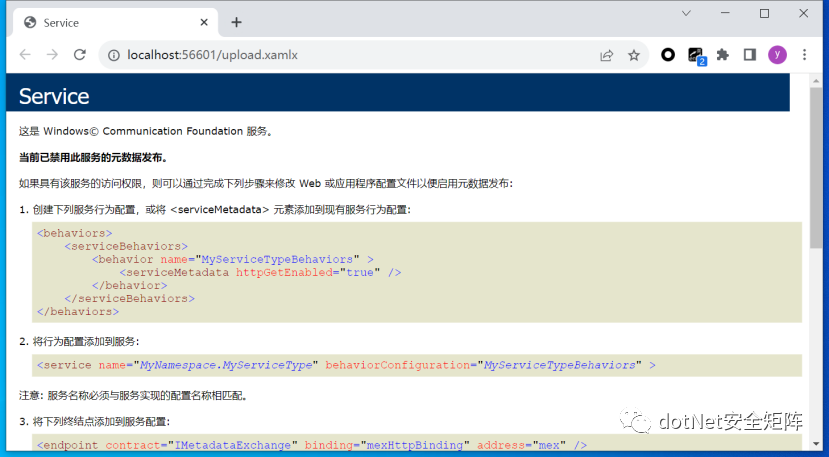This screenshot has height=457, width=829.
Task: Open the extension with badge 2
Action: click(696, 56)
